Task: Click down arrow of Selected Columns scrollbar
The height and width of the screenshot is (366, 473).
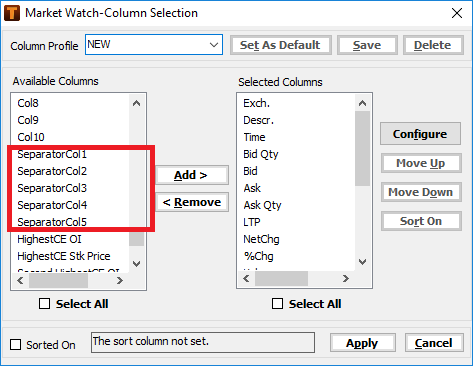Action: [362, 262]
